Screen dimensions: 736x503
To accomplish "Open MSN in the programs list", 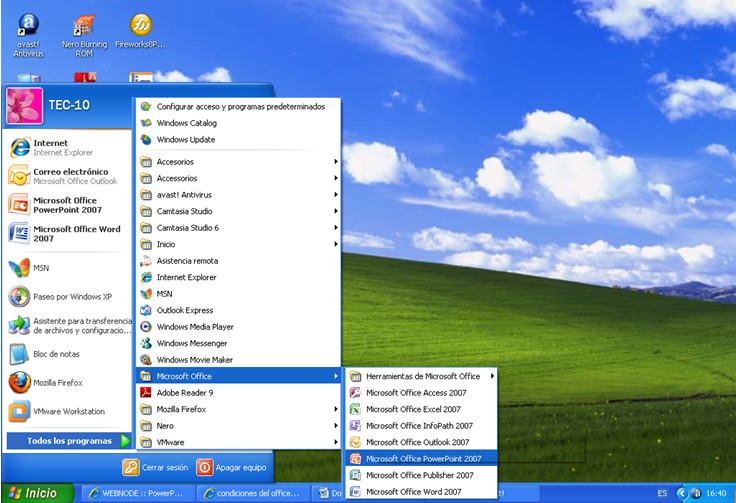I will pyautogui.click(x=238, y=294).
